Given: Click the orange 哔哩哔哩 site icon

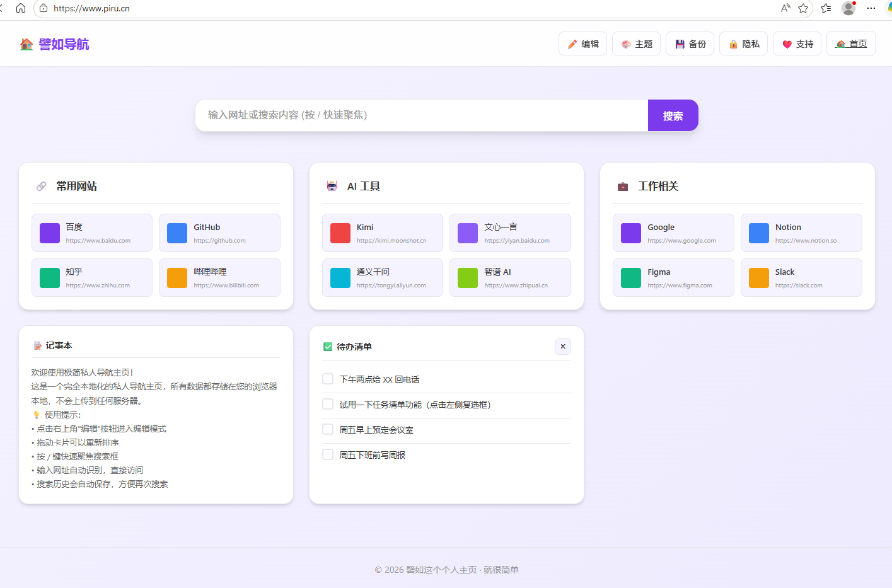Looking at the screenshot, I should click(x=177, y=278).
